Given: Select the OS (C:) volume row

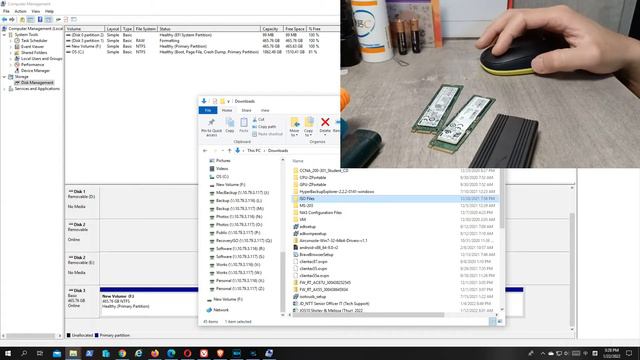Looking at the screenshot, I should (202, 52).
